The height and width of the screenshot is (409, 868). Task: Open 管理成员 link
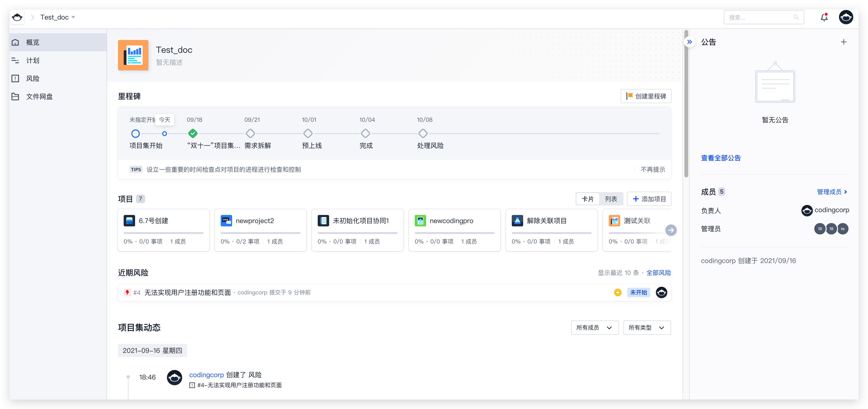832,192
